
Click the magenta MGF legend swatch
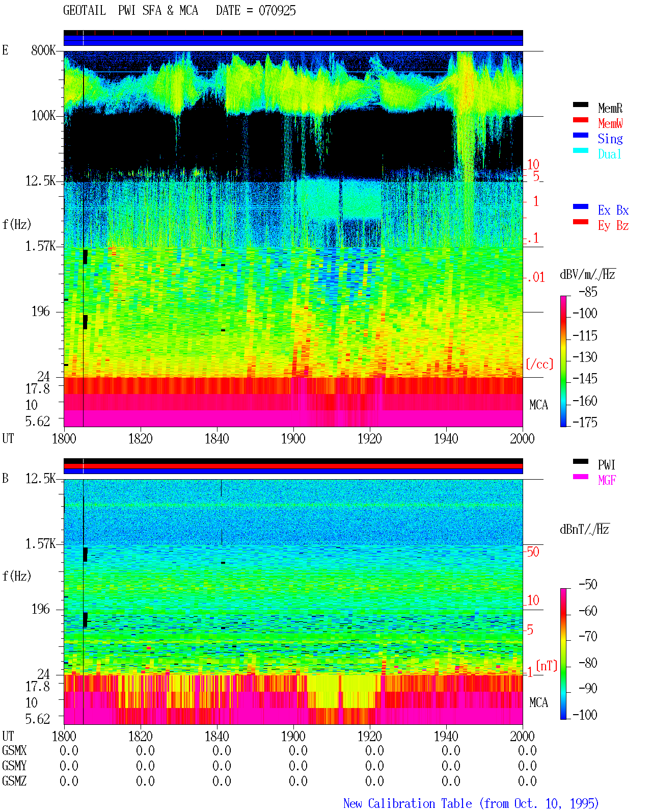(x=581, y=477)
